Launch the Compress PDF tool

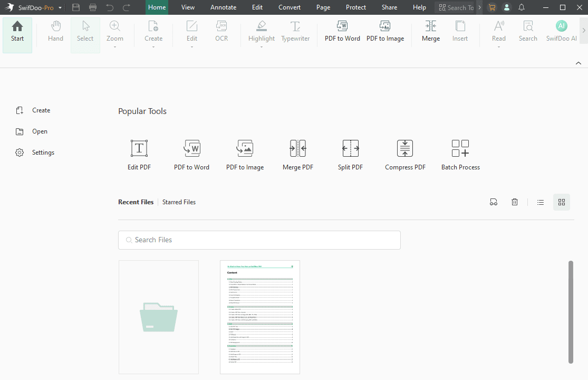(x=405, y=149)
